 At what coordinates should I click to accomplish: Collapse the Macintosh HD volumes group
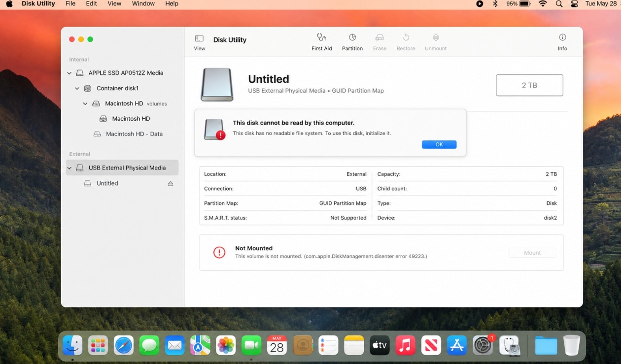click(85, 104)
